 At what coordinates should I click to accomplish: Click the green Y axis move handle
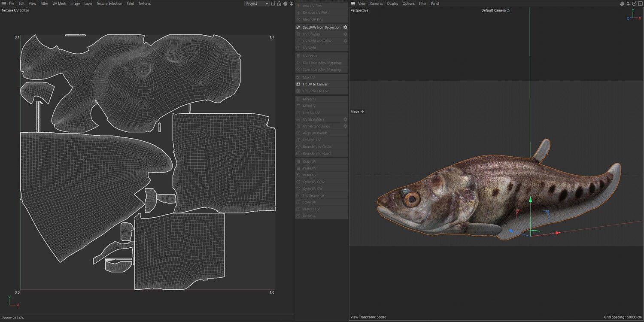coord(530,200)
